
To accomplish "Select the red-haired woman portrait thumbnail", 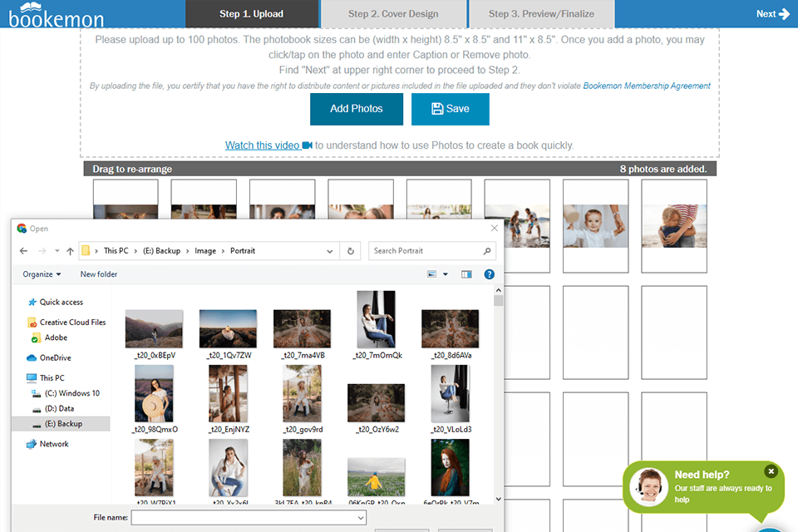I will pos(450,468).
